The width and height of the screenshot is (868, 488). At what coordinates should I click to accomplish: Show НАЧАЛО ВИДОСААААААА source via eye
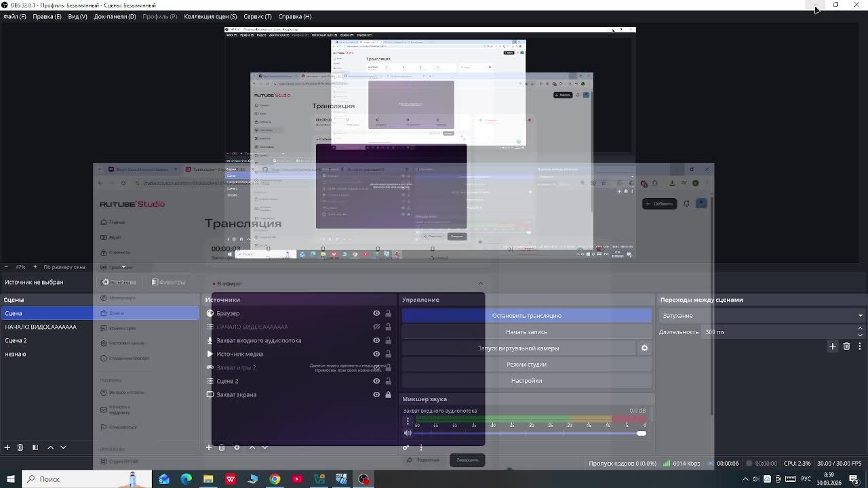pyautogui.click(x=376, y=327)
